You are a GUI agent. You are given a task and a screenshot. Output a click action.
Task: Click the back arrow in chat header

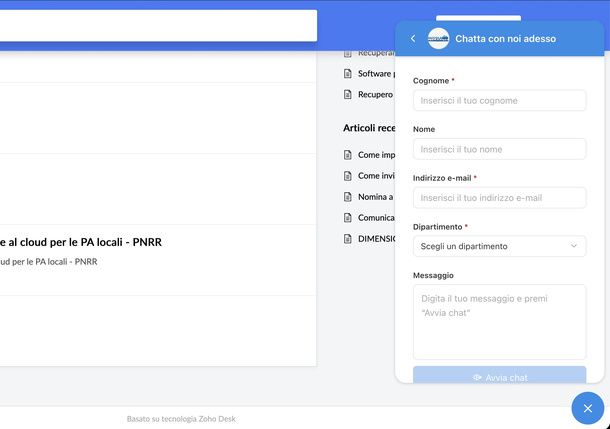click(413, 39)
